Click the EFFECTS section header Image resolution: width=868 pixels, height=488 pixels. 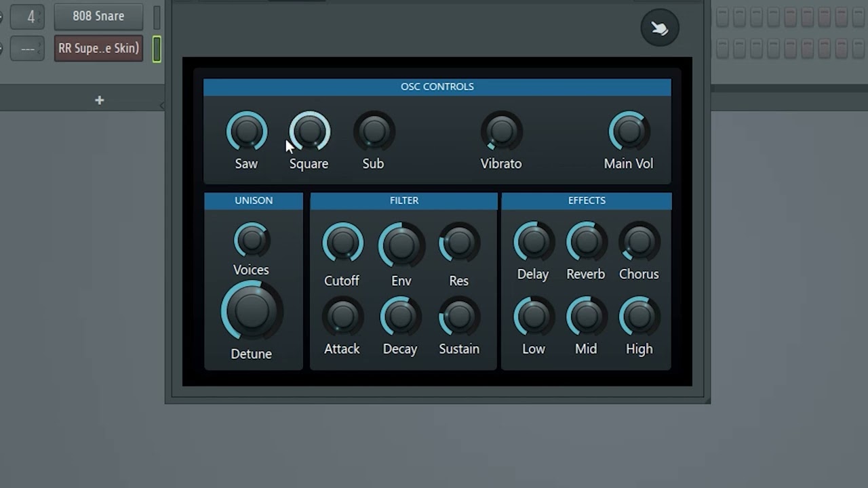[x=587, y=201]
